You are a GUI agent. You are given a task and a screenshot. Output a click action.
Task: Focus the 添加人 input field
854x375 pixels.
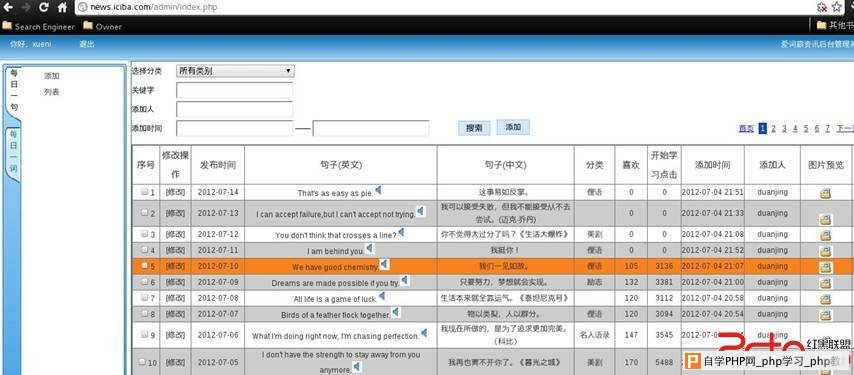235,109
